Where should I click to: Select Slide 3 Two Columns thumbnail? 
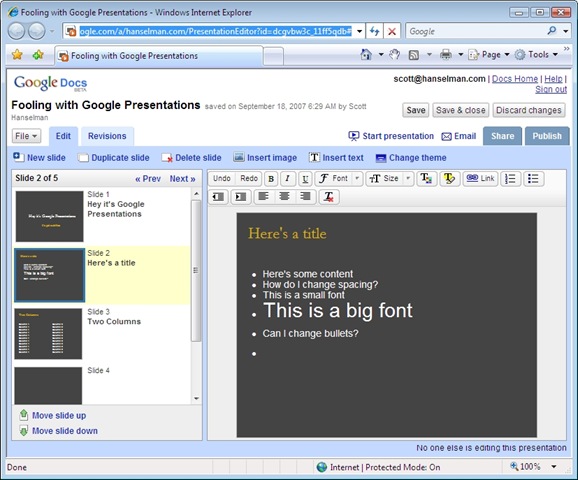(48, 334)
